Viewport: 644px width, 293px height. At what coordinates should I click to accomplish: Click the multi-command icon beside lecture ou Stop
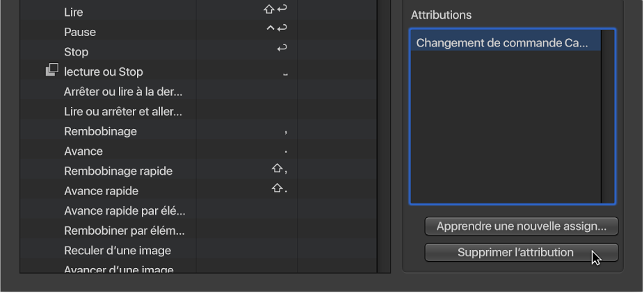[52, 71]
